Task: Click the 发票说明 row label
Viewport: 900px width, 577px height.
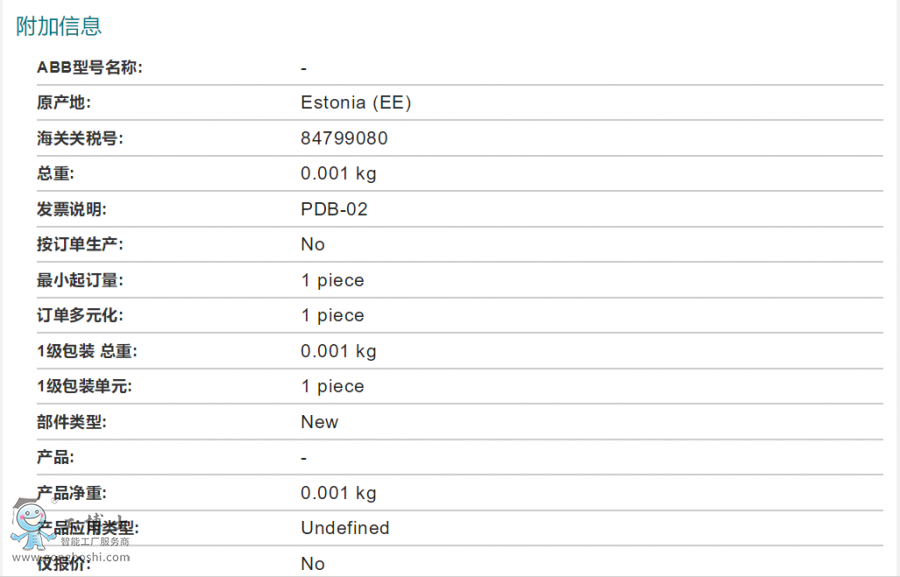Action: pyautogui.click(x=72, y=209)
